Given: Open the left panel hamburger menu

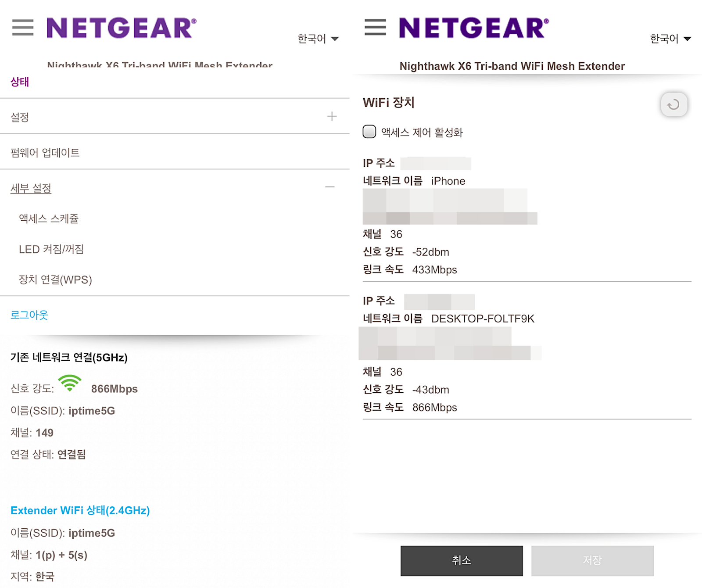Looking at the screenshot, I should [x=23, y=27].
